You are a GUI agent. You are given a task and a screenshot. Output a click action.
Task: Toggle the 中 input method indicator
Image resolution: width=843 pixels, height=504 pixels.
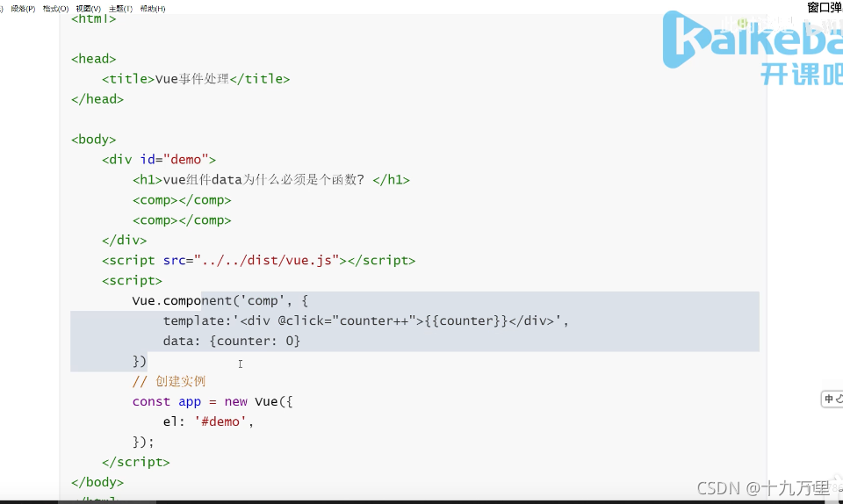tap(828, 399)
